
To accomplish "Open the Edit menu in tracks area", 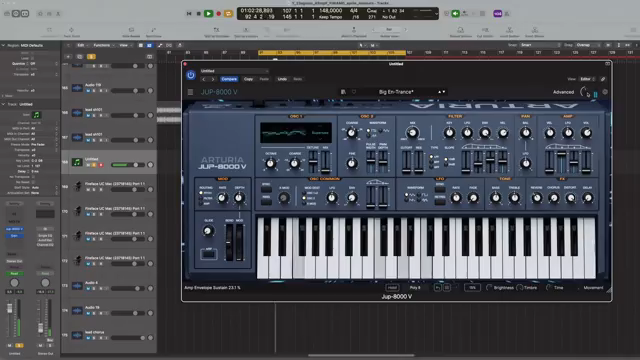I will point(82,45).
